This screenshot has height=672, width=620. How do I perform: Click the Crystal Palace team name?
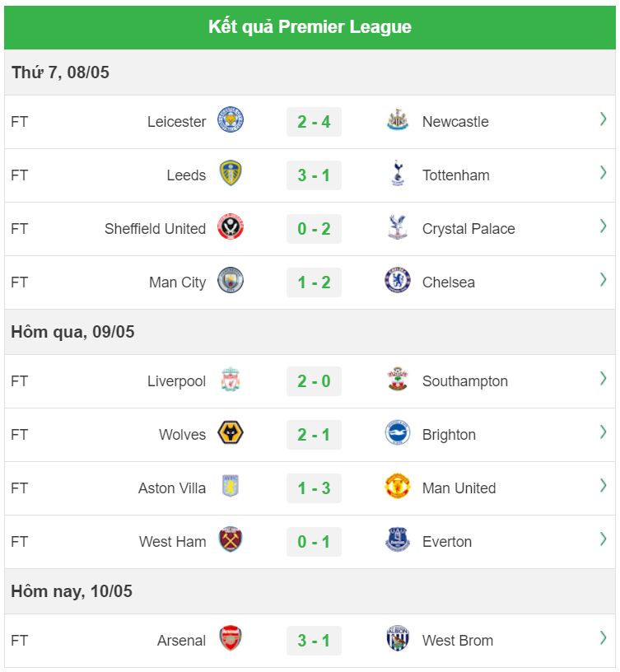[468, 229]
